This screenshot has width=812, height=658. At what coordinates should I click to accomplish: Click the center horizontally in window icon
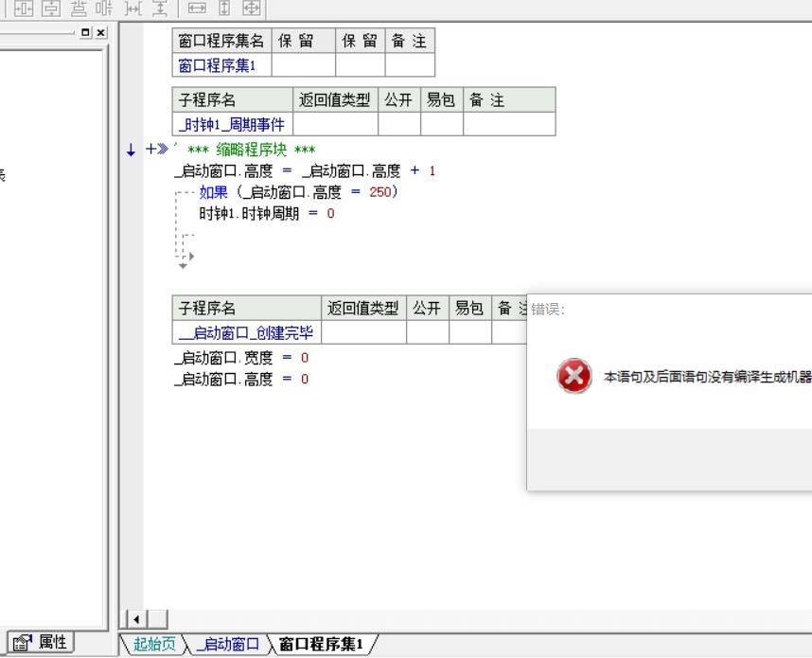coord(24,8)
